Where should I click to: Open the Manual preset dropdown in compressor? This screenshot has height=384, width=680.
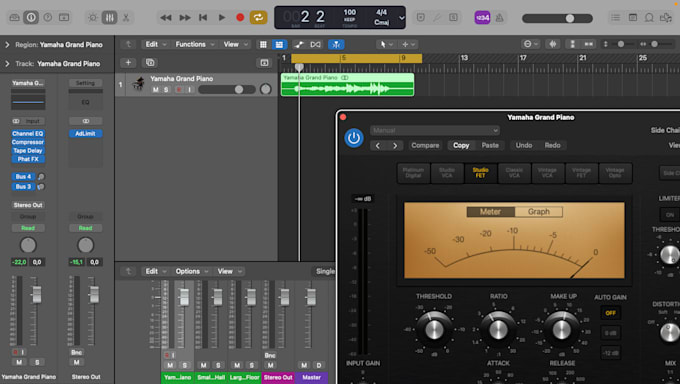(x=435, y=130)
